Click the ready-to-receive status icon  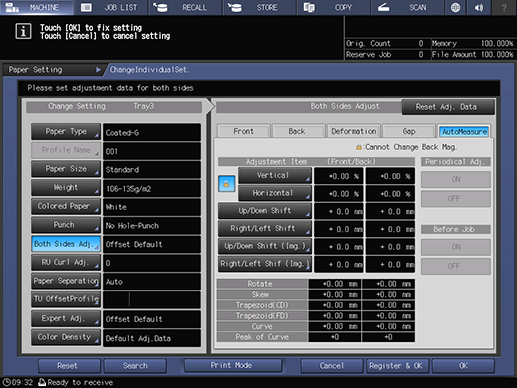tap(42, 382)
